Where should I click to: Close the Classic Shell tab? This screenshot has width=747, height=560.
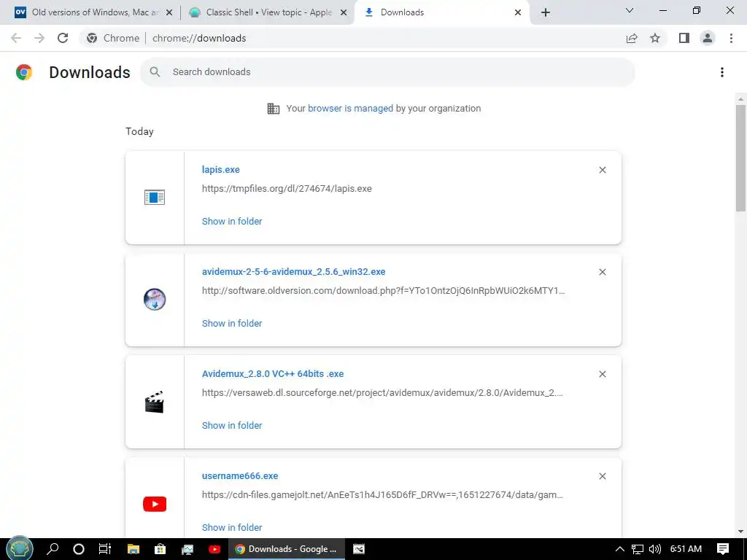point(344,13)
